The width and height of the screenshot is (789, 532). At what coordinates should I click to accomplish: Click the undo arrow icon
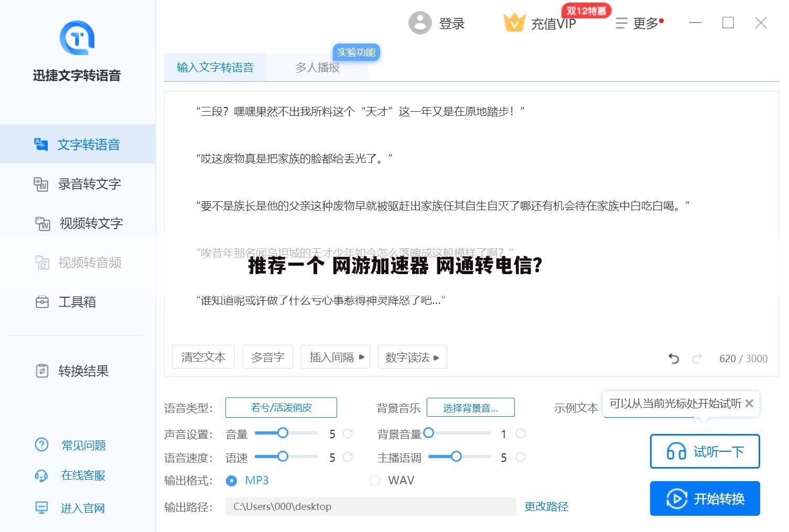(674, 359)
